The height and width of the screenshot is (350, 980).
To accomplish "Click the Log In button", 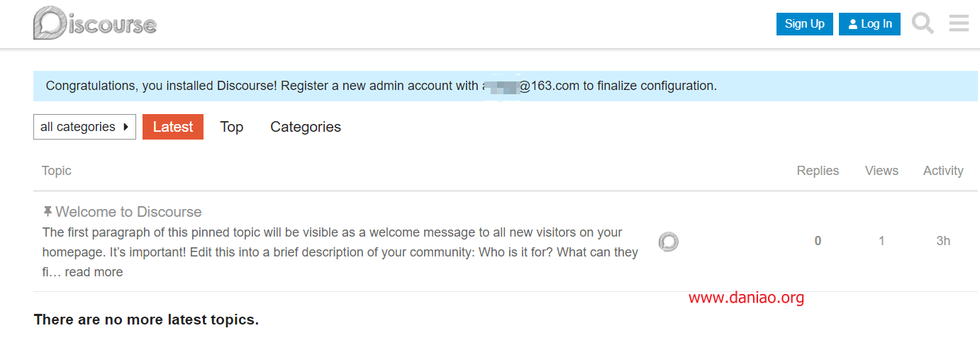I will click(870, 23).
